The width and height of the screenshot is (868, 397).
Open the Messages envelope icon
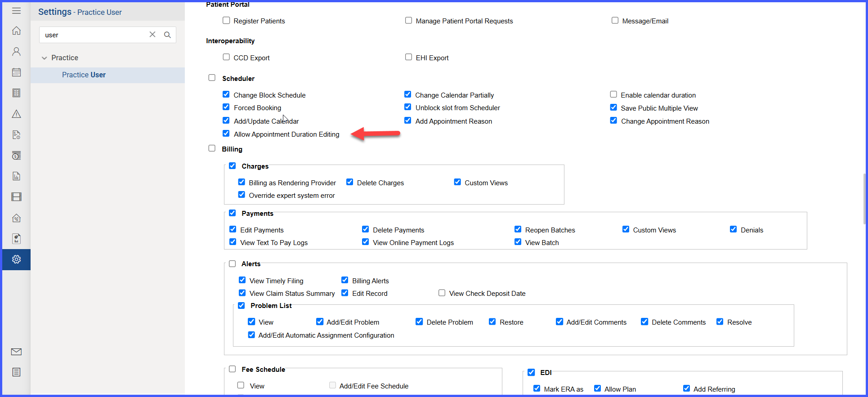(x=16, y=352)
